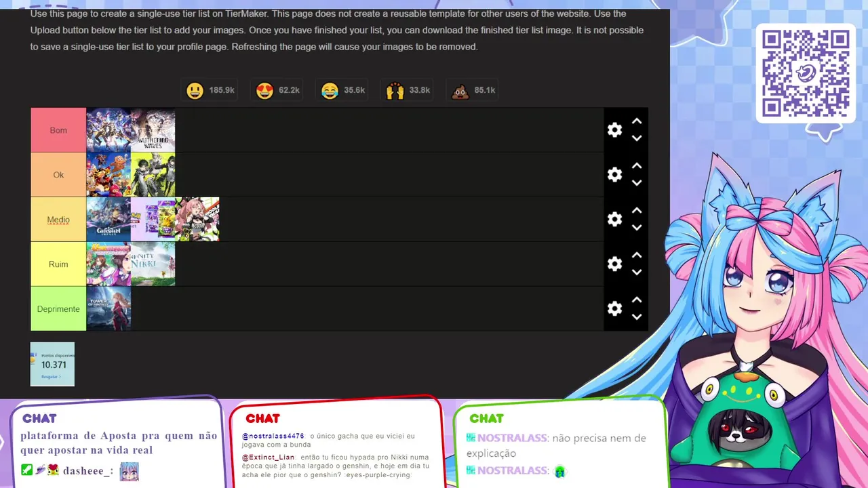The height and width of the screenshot is (488, 868).
Task: React with laughing emoji 35.6k
Action: [343, 90]
